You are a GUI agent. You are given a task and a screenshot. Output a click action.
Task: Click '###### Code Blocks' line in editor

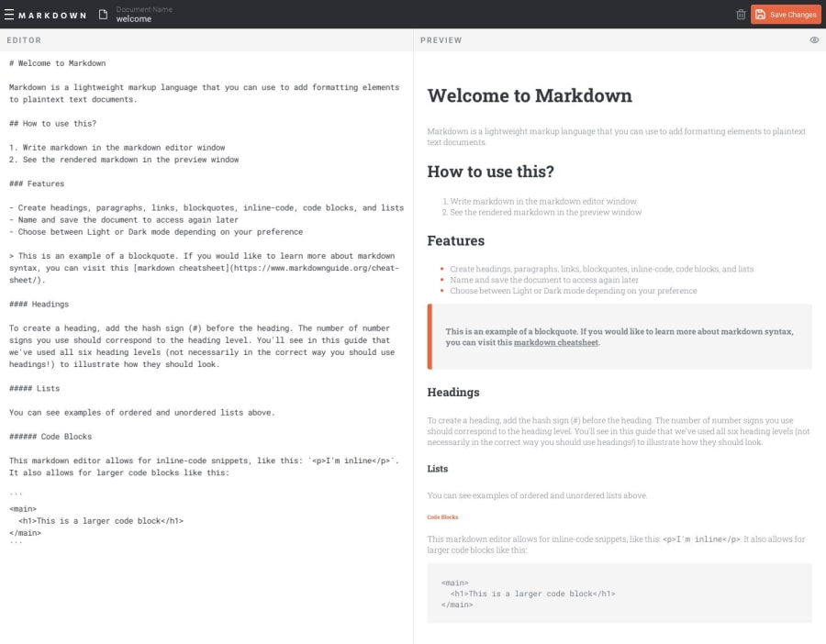pos(50,436)
